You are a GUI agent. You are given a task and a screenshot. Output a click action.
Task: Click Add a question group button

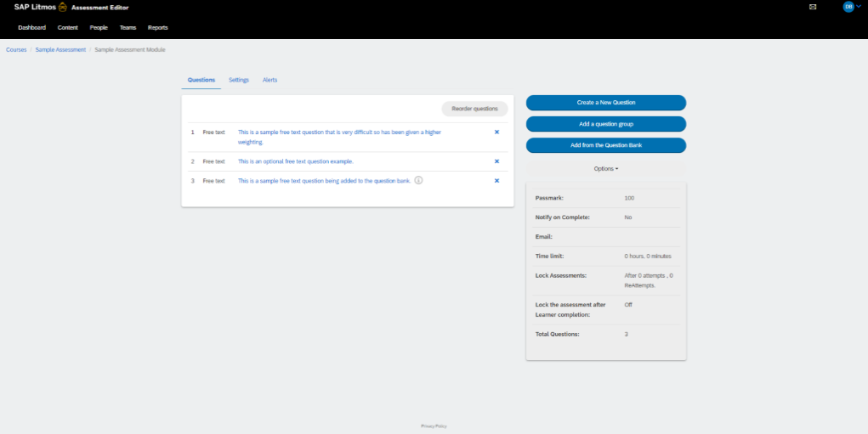click(x=605, y=124)
